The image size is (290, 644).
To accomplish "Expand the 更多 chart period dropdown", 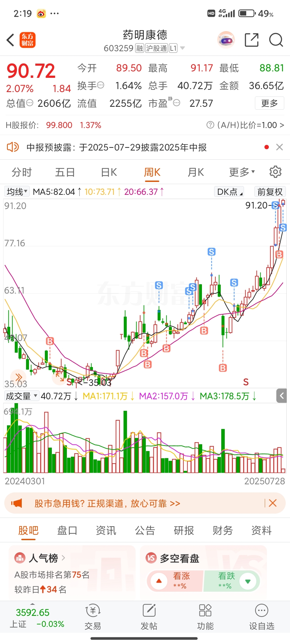I will (x=242, y=172).
